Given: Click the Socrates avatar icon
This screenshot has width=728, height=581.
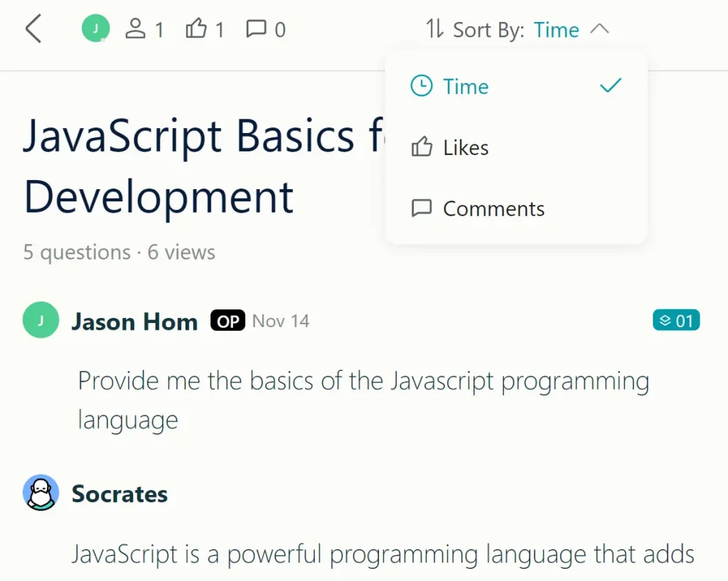Looking at the screenshot, I should click(x=41, y=491).
